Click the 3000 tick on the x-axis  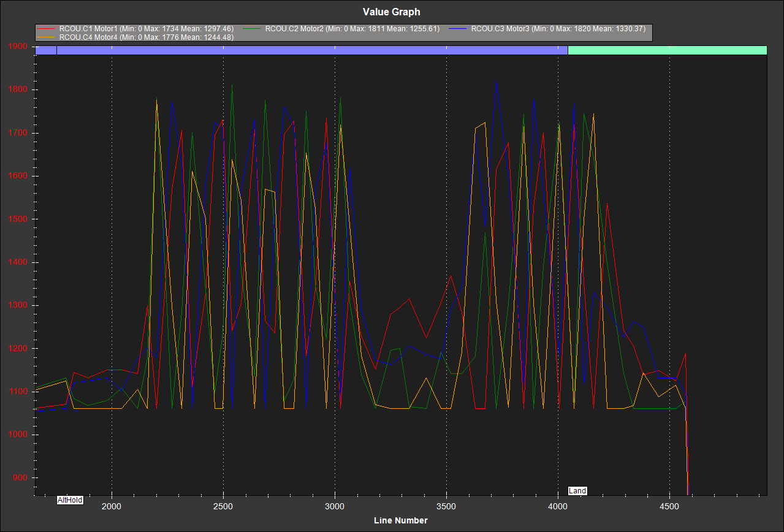tap(335, 507)
